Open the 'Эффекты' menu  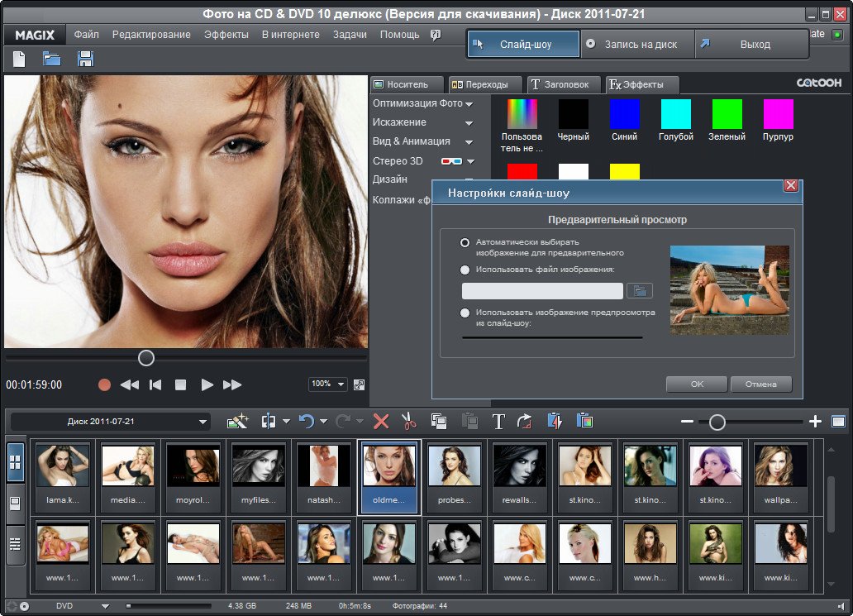pyautogui.click(x=226, y=35)
